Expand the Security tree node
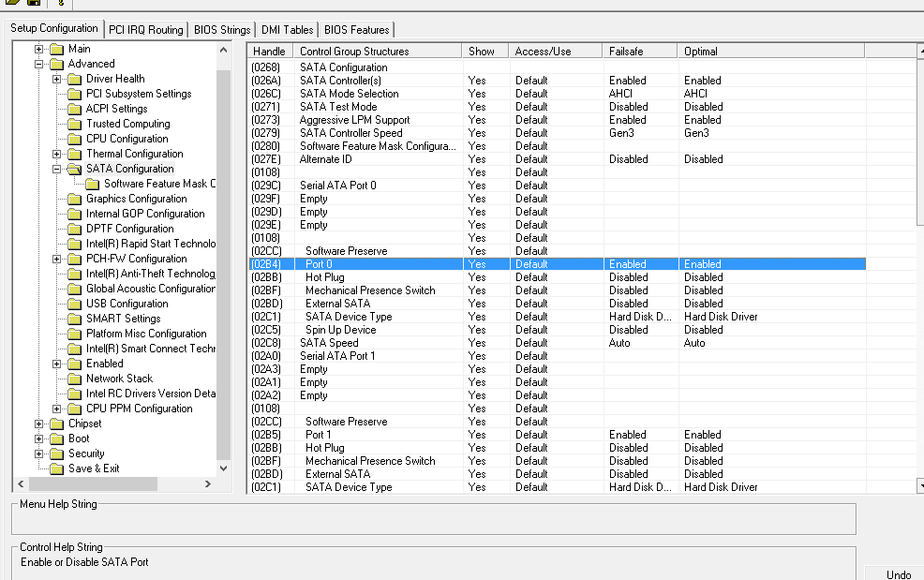This screenshot has height=580, width=924. coord(39,454)
